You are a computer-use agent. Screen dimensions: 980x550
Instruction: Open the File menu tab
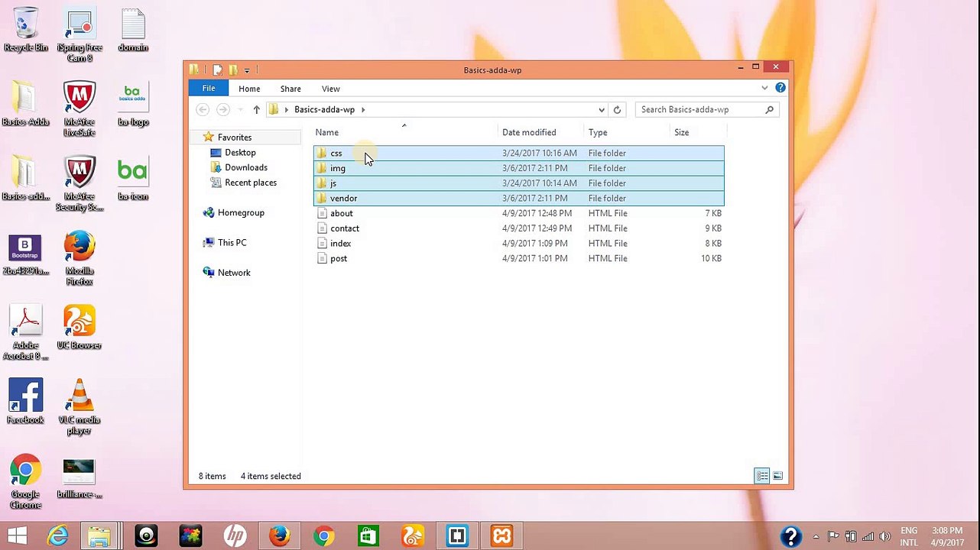coord(208,89)
